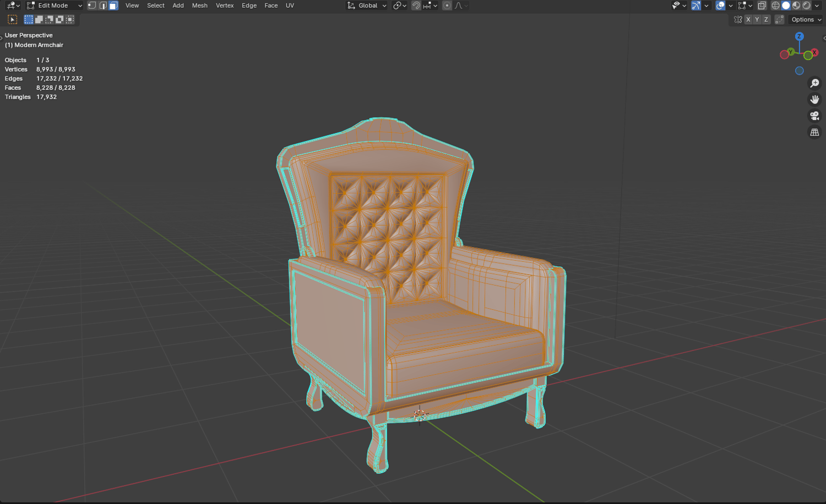Viewport: 826px width, 504px height.
Task: Open the Add menu
Action: click(178, 6)
